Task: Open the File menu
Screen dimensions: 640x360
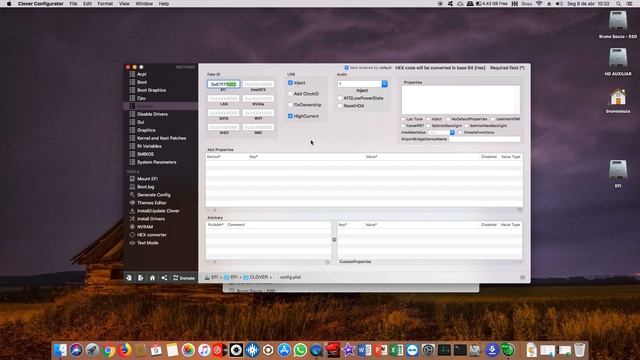Action: pyautogui.click(x=73, y=4)
